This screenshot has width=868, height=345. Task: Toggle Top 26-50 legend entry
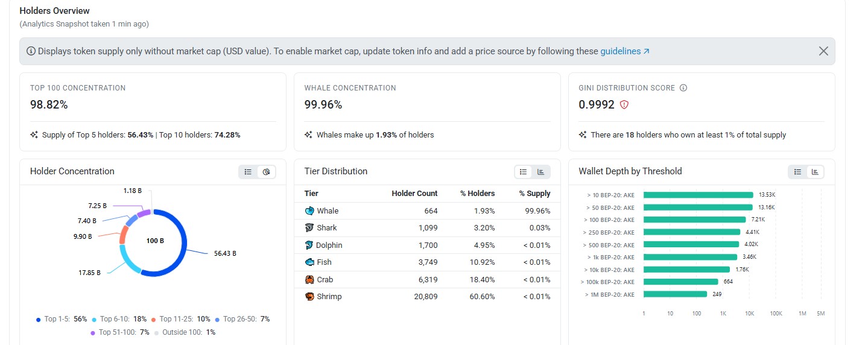coord(242,319)
